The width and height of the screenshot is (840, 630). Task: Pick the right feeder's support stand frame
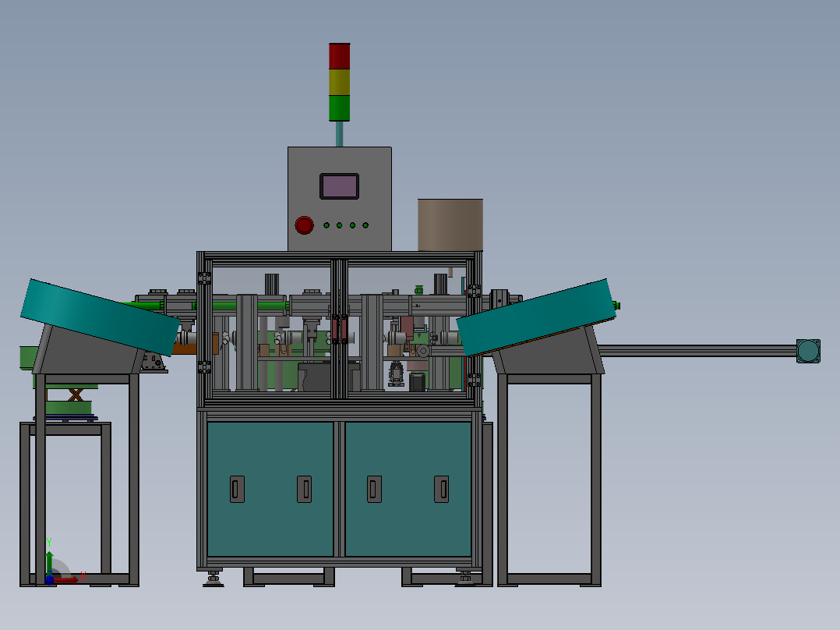point(549,480)
